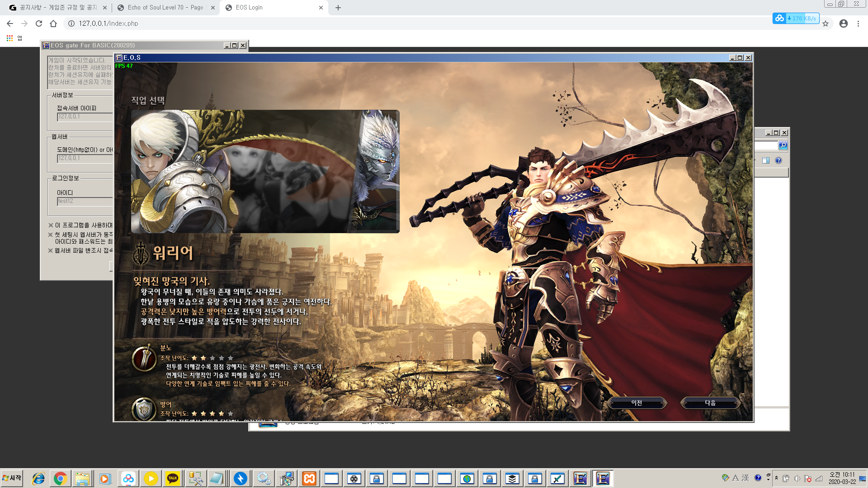Click the browser home icon

(53, 23)
